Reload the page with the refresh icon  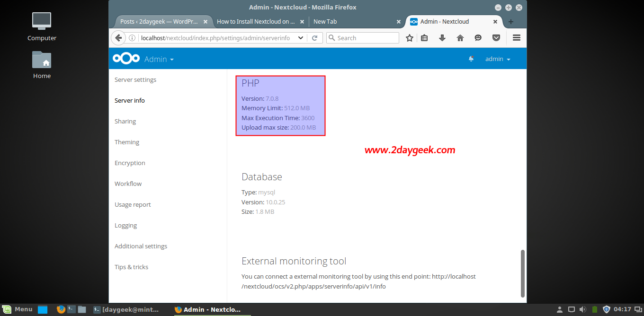(315, 38)
